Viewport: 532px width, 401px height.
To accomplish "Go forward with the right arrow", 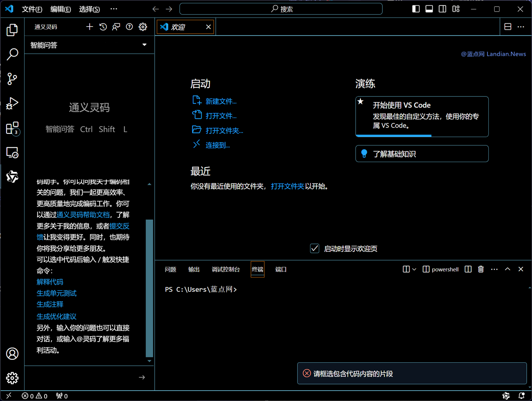I will [x=169, y=9].
